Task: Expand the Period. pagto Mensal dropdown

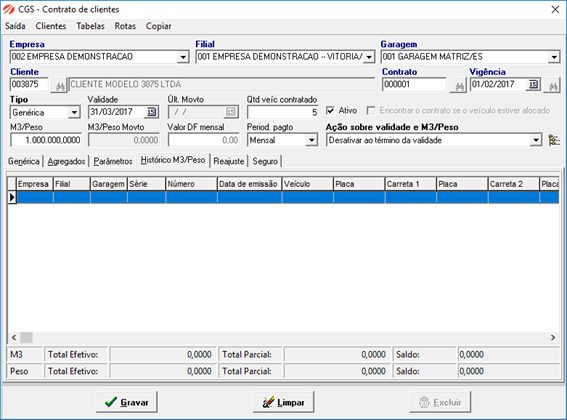Action: (x=311, y=140)
